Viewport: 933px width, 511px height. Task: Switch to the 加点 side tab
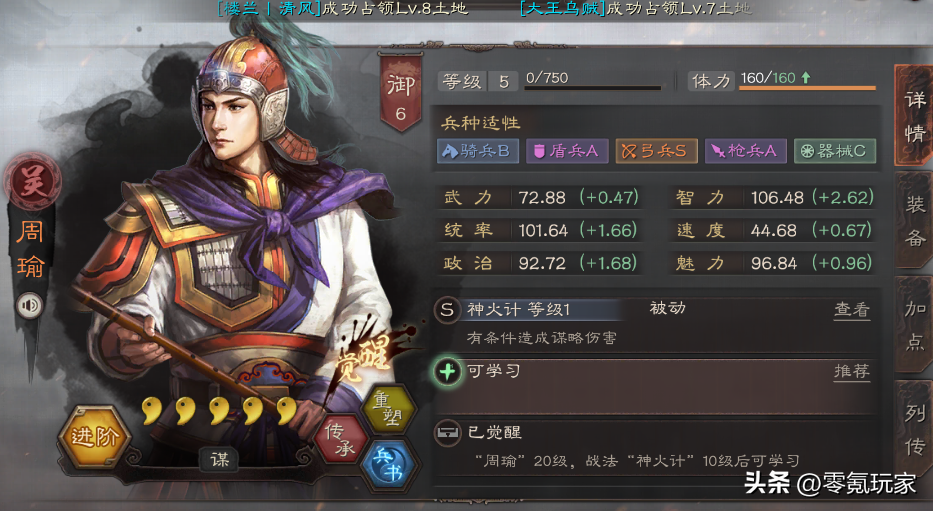915,325
